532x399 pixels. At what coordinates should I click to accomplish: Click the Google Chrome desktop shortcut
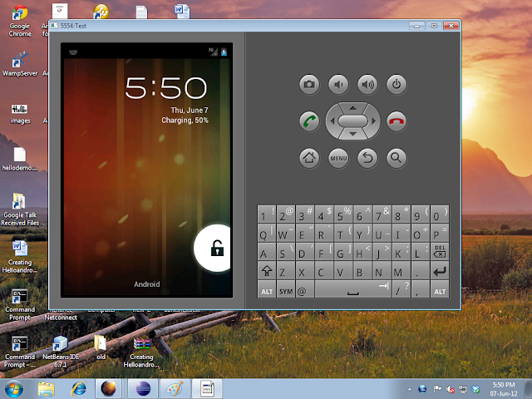[20, 21]
